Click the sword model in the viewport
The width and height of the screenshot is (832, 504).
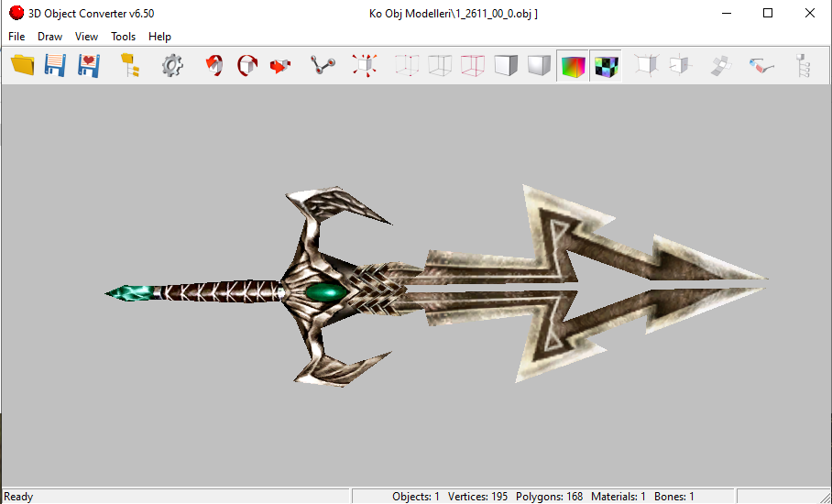point(436,285)
